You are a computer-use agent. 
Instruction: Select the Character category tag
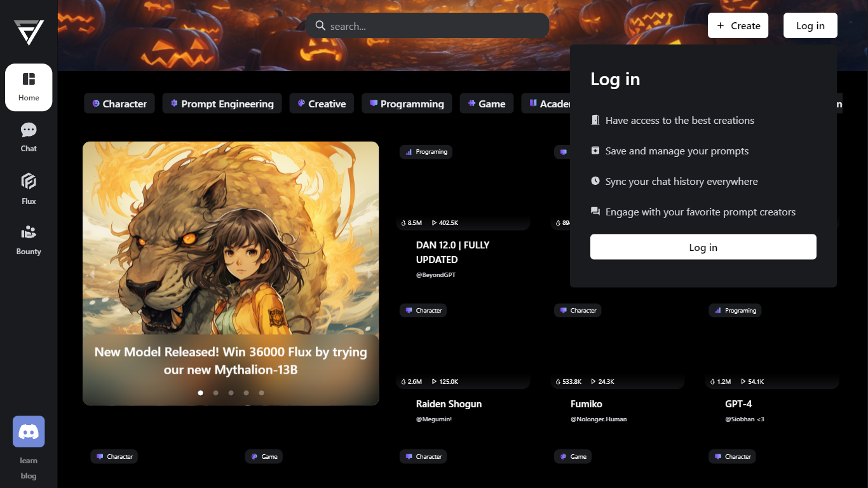[119, 104]
